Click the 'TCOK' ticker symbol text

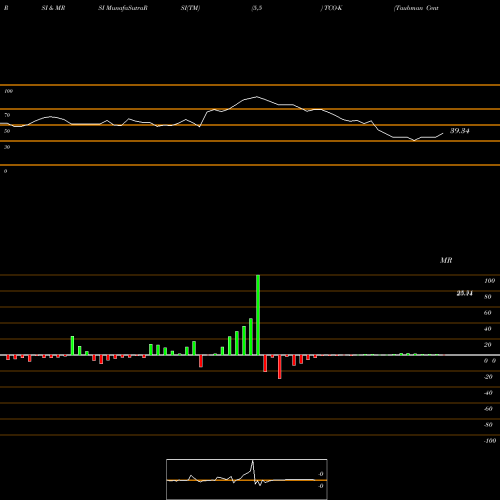pos(333,8)
